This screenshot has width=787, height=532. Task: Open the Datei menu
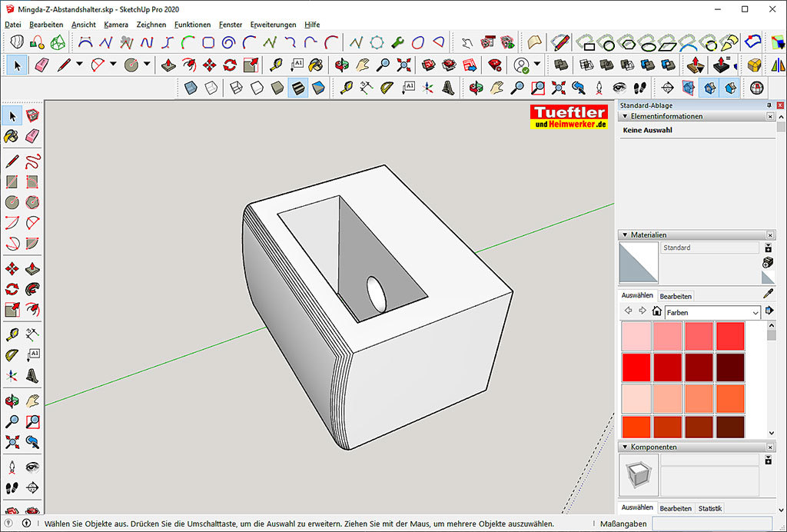(12, 25)
